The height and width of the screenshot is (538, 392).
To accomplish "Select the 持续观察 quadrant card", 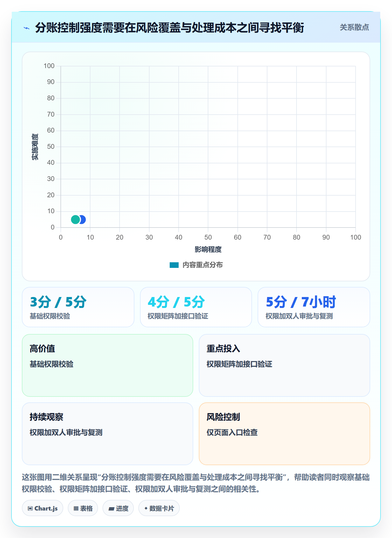I will 108,434.
